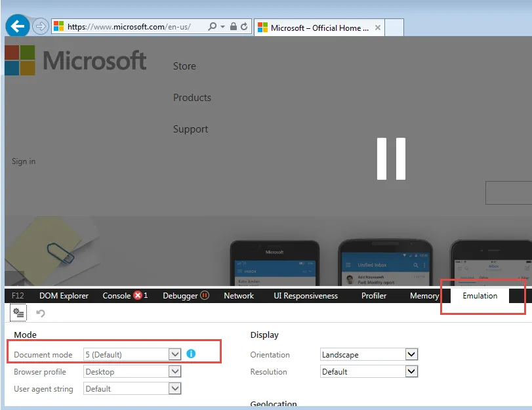
Task: Click the reset emulation settings undo icon
Action: pyautogui.click(x=41, y=313)
